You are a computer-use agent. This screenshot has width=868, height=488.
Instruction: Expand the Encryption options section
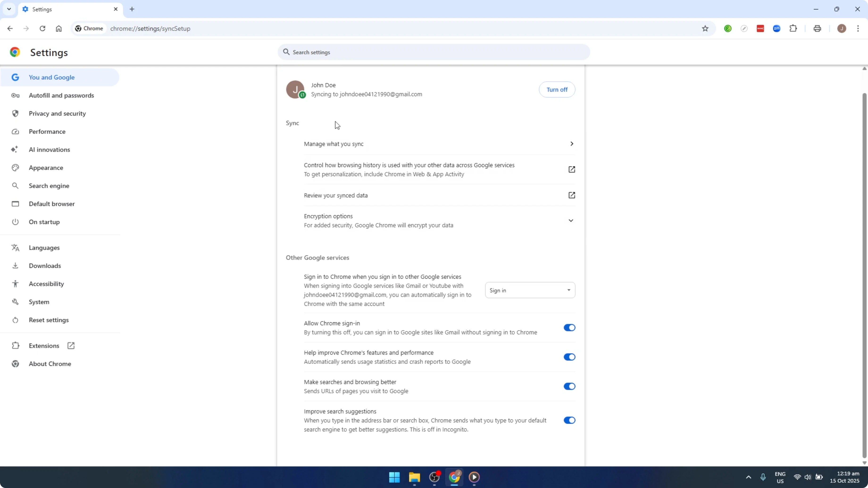coord(571,220)
